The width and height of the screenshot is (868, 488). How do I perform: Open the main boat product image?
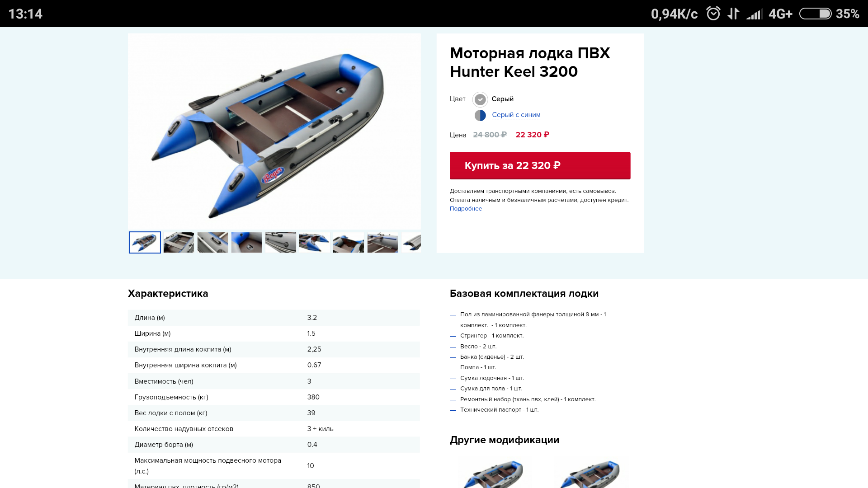click(x=274, y=131)
